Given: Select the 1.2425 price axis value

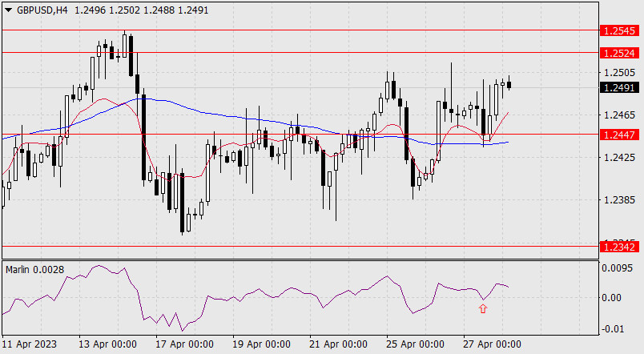Looking at the screenshot, I should [618, 158].
